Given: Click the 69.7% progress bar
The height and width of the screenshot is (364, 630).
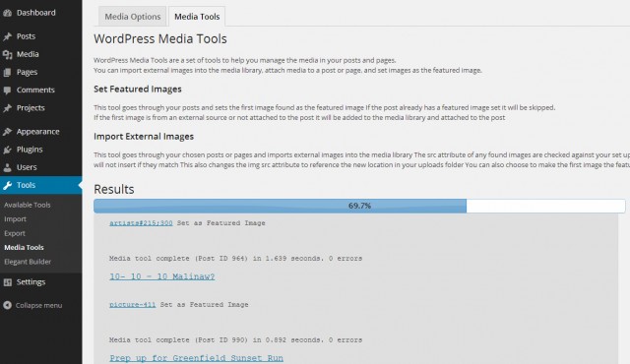Looking at the screenshot, I should tap(359, 206).
